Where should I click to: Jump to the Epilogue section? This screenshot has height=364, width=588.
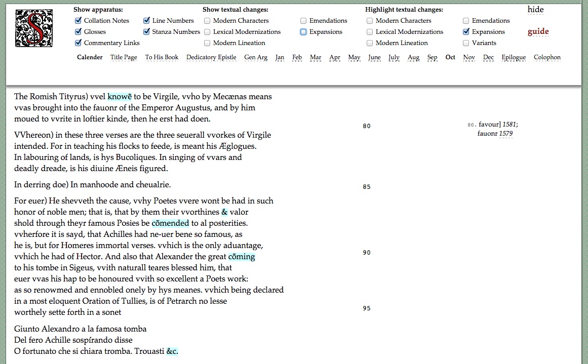click(514, 57)
